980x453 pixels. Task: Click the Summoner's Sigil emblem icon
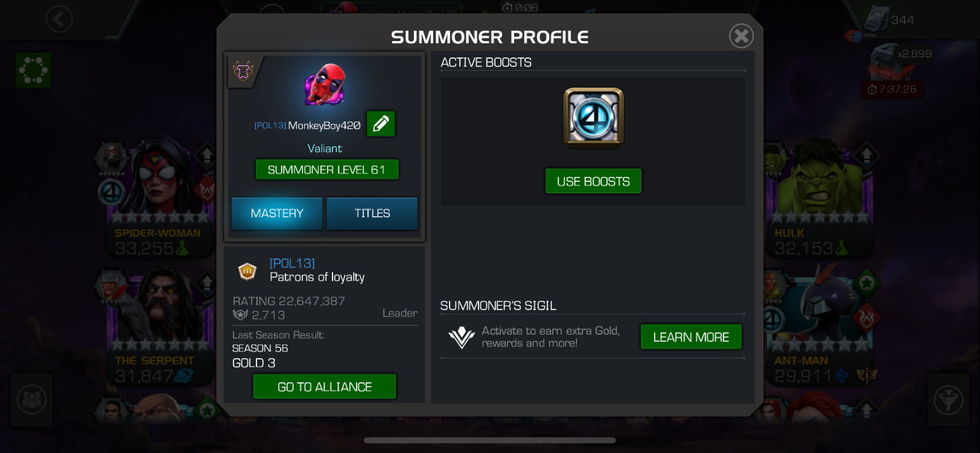click(462, 337)
